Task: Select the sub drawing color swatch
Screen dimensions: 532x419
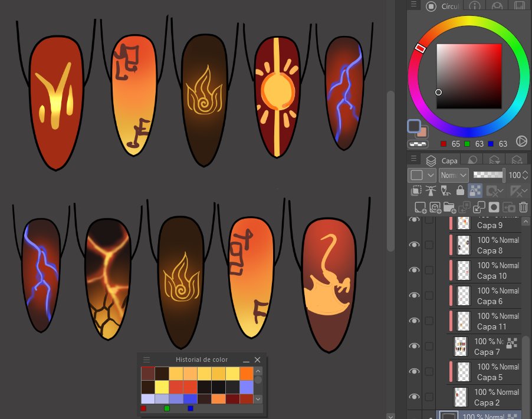Action: point(423,133)
